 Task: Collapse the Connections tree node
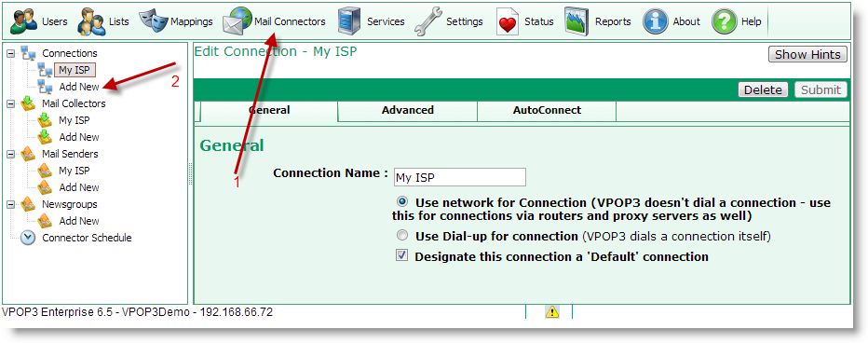[x=10, y=53]
